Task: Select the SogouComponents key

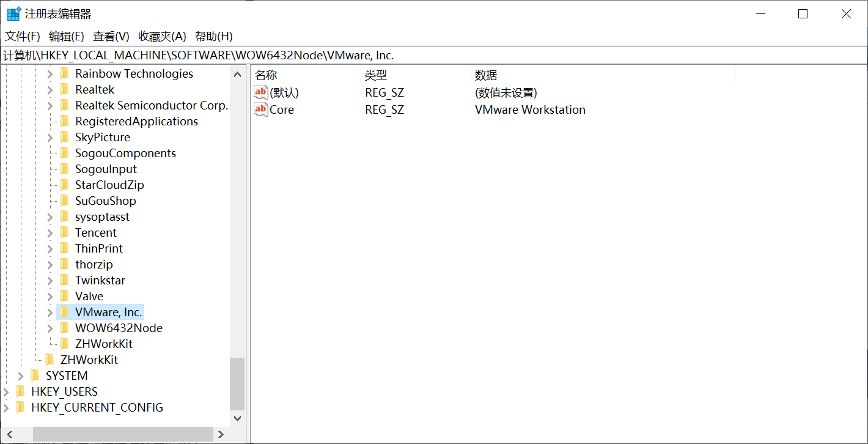Action: coord(125,153)
